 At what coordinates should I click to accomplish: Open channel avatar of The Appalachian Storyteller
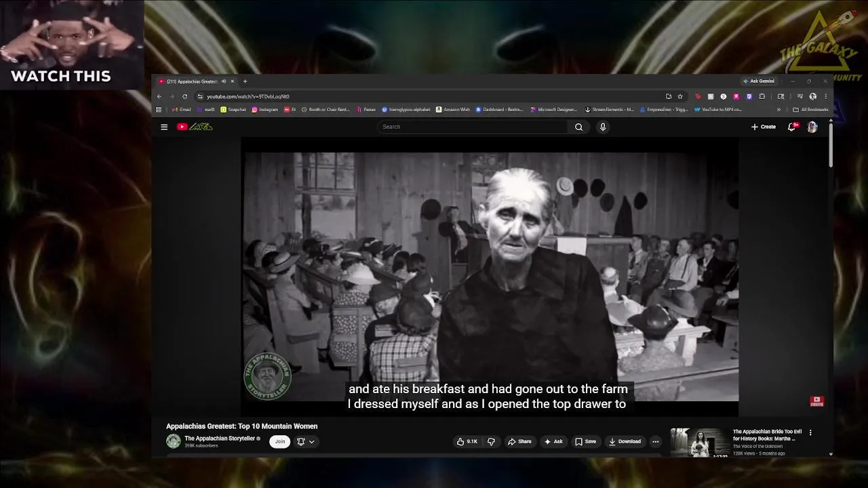click(x=174, y=441)
